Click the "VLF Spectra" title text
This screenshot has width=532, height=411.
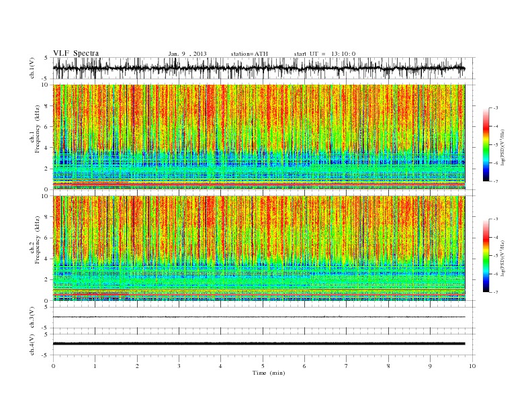click(76, 53)
